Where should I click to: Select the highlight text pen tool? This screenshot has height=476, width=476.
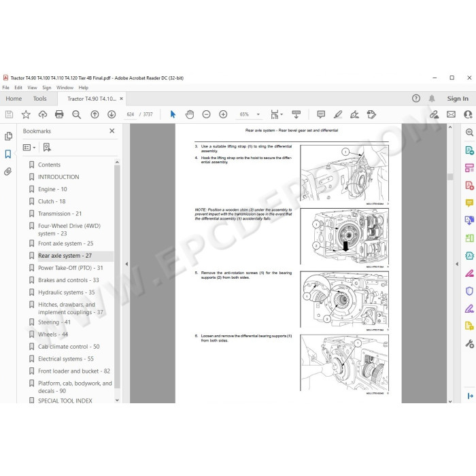coord(337,114)
